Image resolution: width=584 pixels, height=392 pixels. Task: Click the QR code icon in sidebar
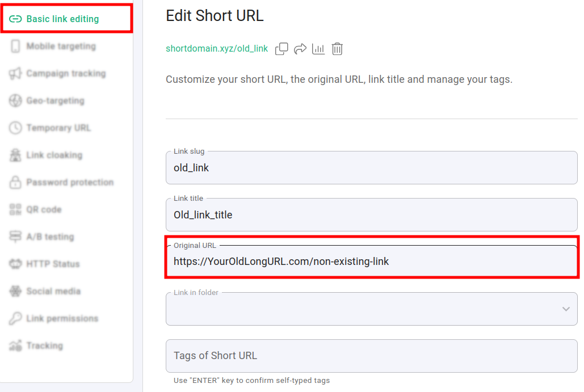click(15, 210)
